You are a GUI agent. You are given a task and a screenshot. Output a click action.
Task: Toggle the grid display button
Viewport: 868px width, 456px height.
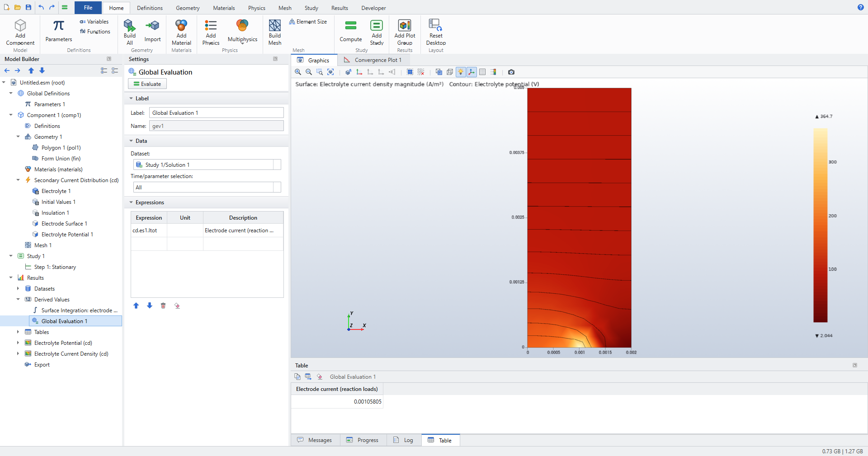482,72
